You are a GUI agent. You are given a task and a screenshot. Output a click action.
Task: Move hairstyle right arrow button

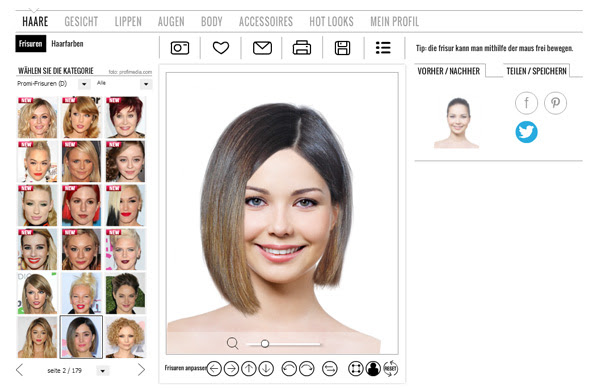click(231, 369)
